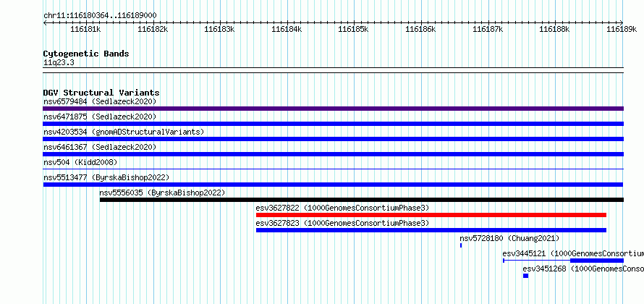Click the left arrowhead of the ruler
This screenshot has width=644, height=304.
[45, 22]
